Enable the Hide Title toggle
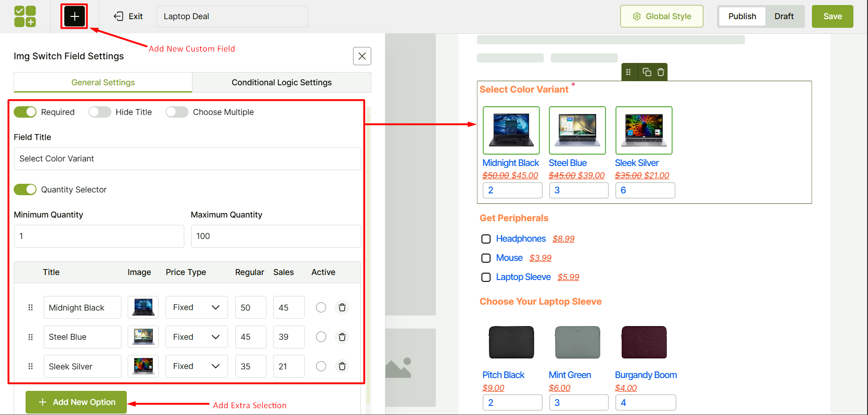 pos(99,112)
